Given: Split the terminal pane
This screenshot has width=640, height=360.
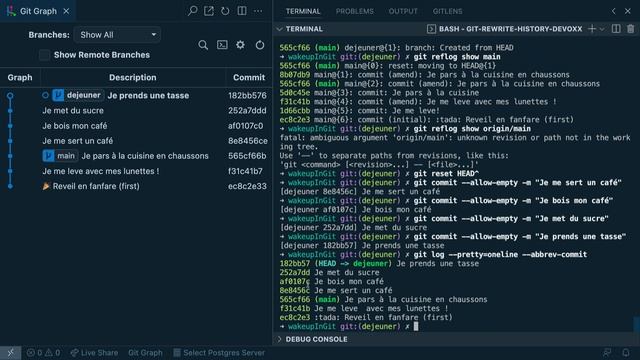Looking at the screenshot, I should click(x=616, y=29).
